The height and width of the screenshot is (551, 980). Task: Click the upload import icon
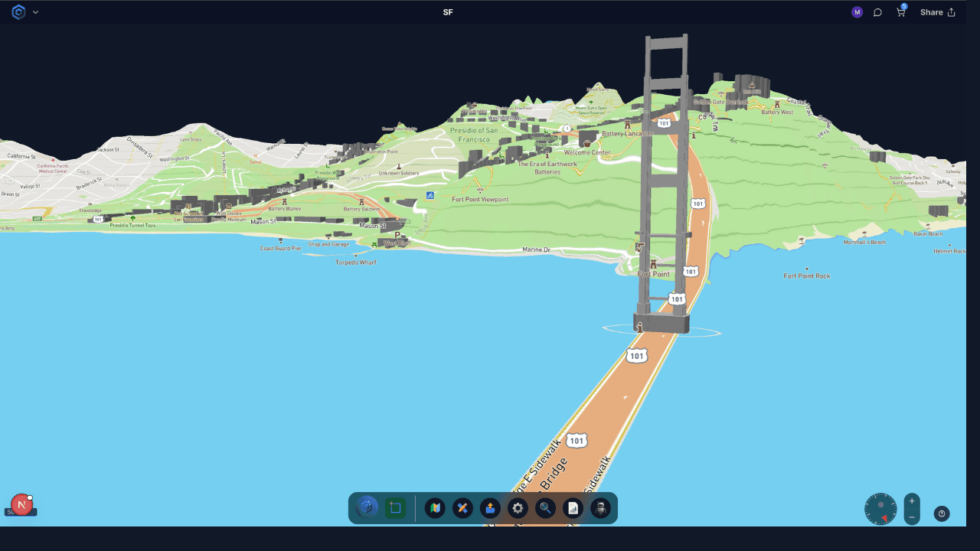click(x=490, y=508)
